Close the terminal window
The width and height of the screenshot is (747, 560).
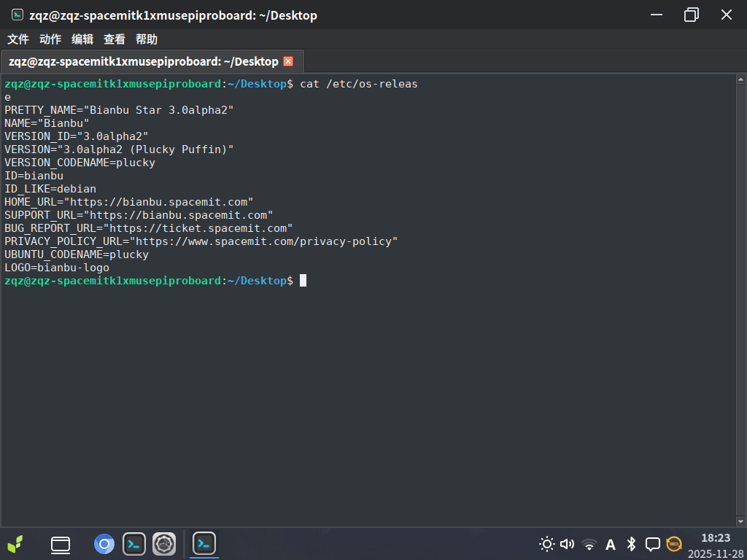point(726,15)
